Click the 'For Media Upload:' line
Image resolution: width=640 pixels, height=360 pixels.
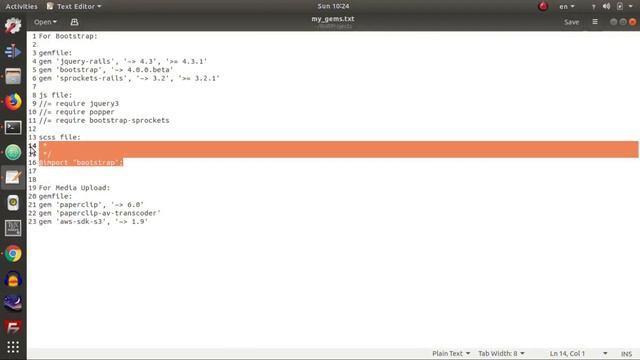pyautogui.click(x=74, y=188)
